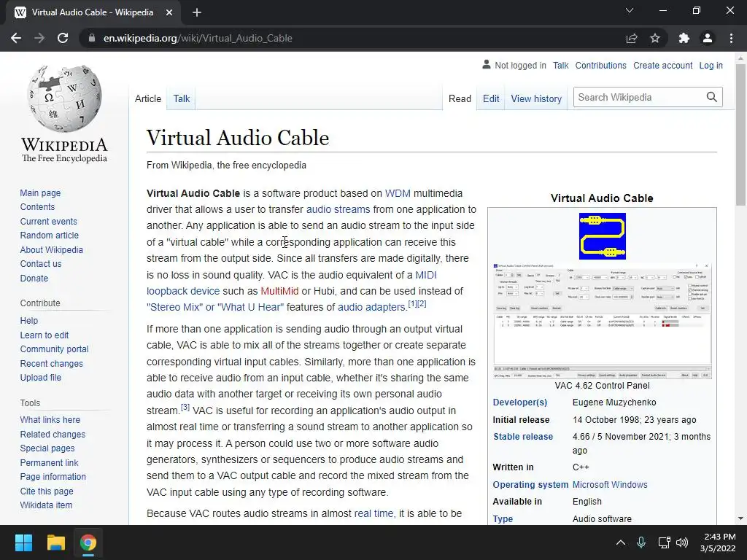Open the tab search chevron
Screen dimensions: 747x560
(630, 10)
